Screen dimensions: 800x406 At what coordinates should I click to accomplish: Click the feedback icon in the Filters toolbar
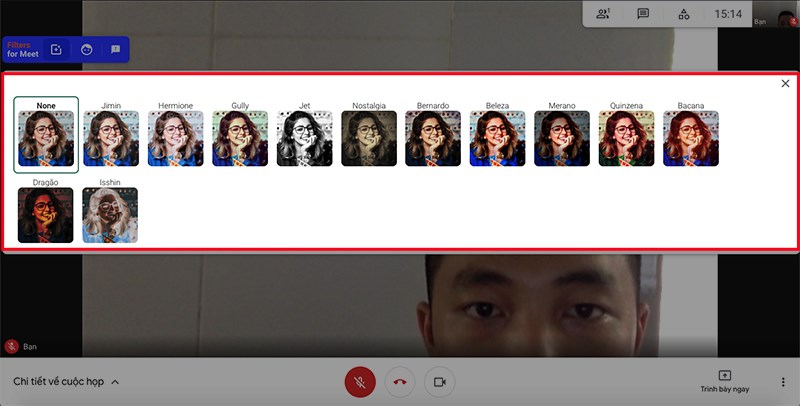point(116,49)
